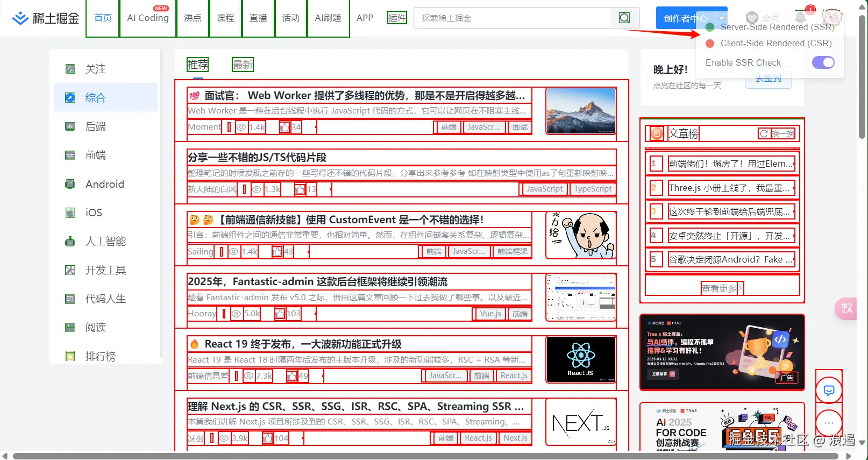Click author name Moment

[x=204, y=127]
